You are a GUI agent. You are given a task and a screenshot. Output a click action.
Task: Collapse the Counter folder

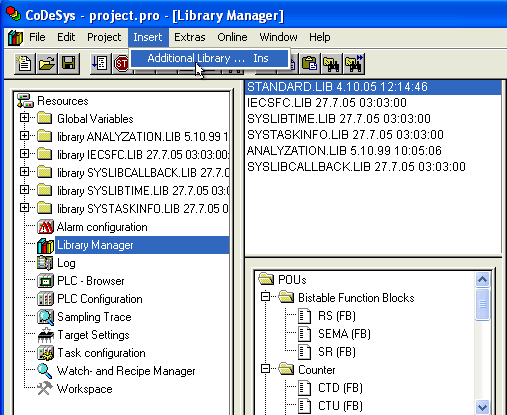click(x=265, y=369)
